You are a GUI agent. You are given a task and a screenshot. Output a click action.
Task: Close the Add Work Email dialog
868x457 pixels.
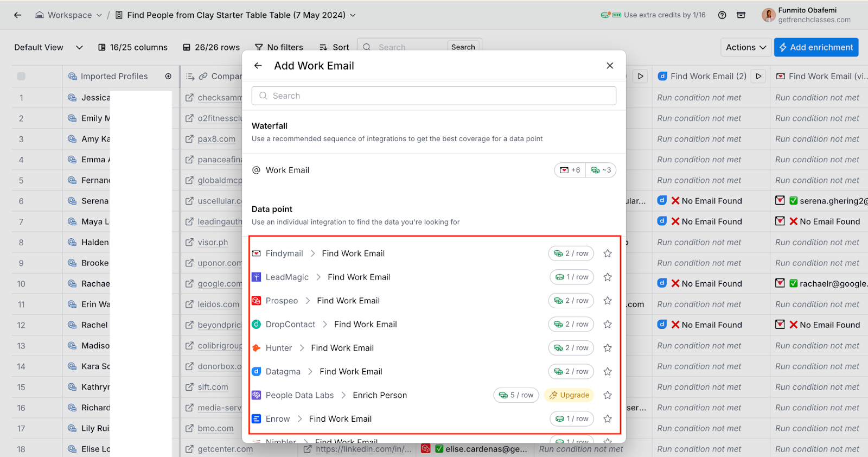(x=610, y=66)
